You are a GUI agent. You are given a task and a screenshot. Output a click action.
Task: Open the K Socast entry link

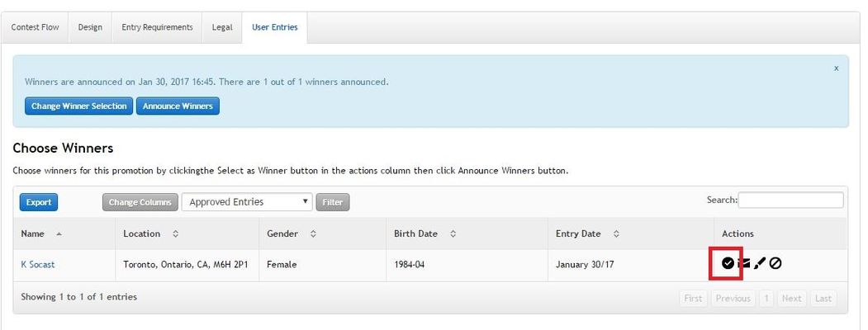[x=38, y=265]
